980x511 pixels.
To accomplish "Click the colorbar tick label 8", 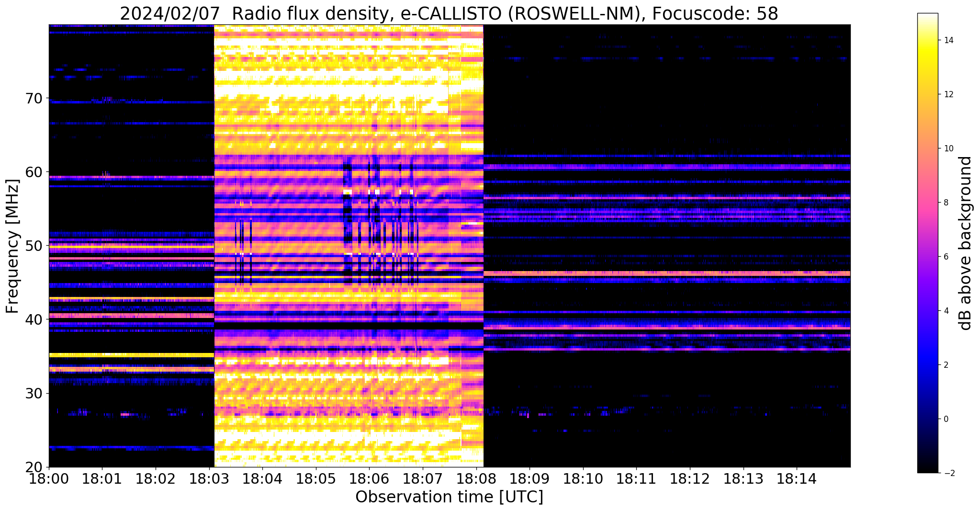I will tap(946, 203).
